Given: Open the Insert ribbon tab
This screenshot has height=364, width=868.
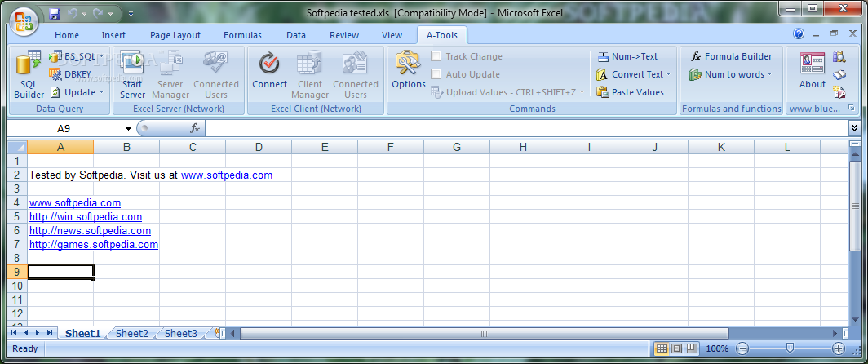Looking at the screenshot, I should (x=113, y=35).
